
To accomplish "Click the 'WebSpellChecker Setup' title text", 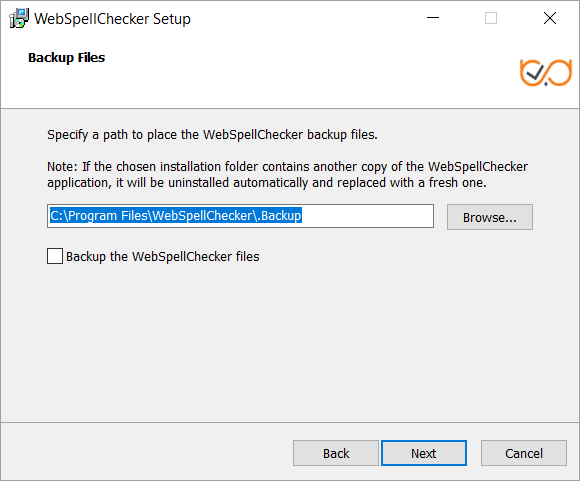I will 112,19.
